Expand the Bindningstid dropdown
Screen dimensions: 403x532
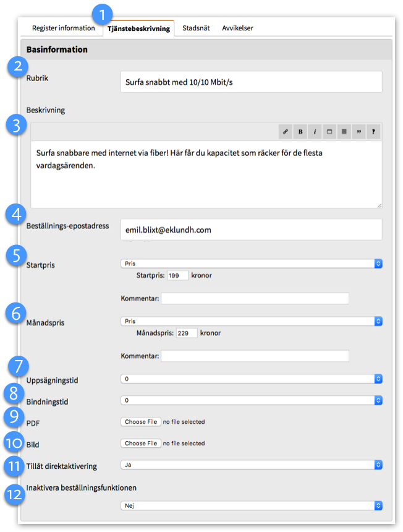pos(251,400)
